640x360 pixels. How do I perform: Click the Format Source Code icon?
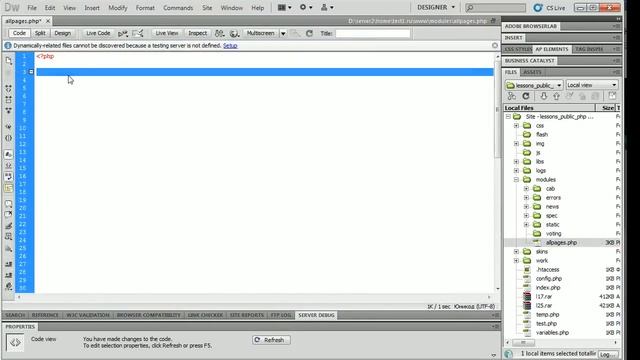coord(9,286)
